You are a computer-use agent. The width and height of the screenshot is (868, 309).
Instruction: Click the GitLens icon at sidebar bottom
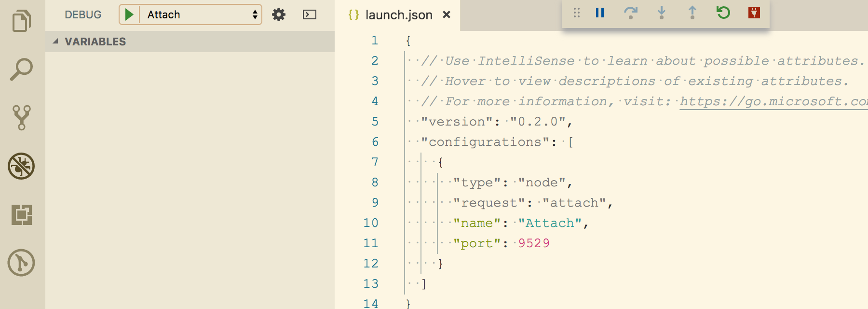point(22,263)
